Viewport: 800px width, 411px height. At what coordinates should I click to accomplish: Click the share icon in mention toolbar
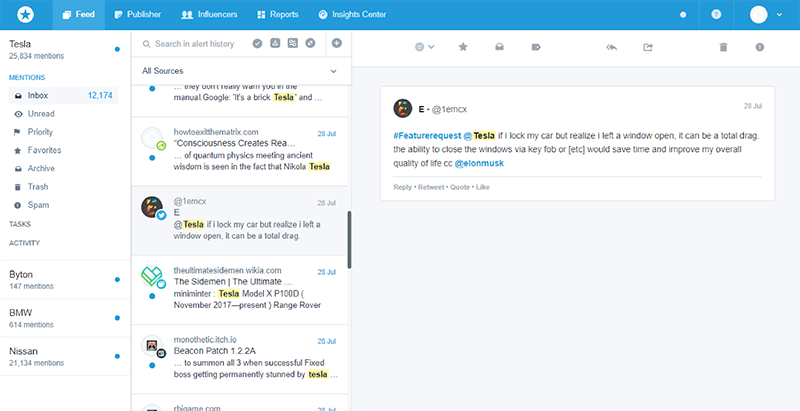coord(648,47)
